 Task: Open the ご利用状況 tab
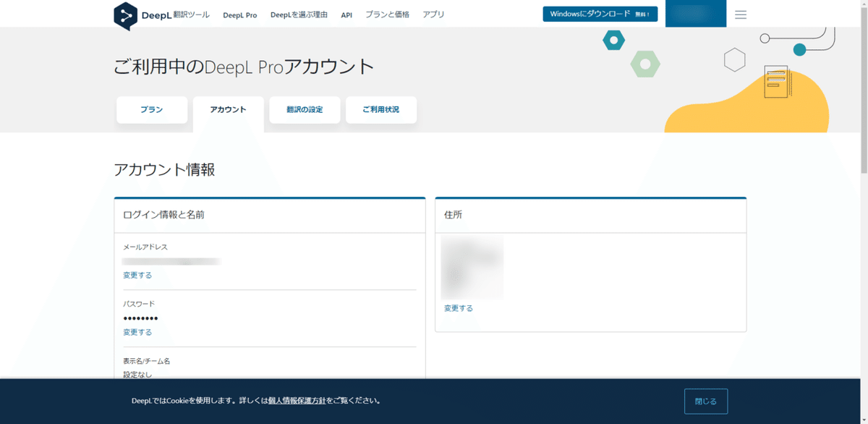381,110
